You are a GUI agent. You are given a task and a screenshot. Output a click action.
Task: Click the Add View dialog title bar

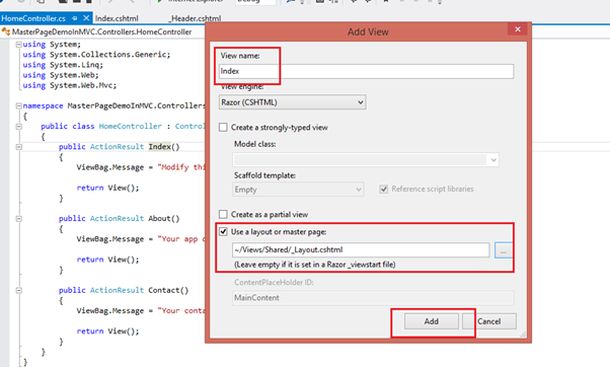click(368, 32)
